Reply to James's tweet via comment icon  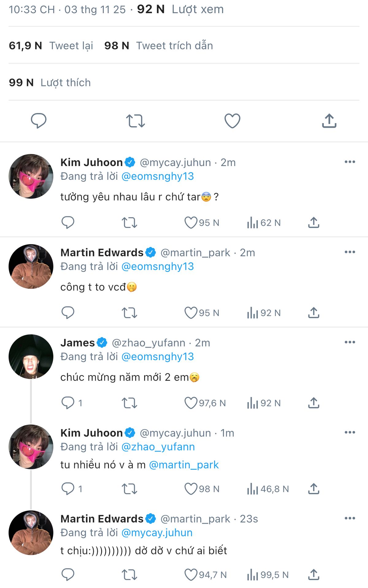click(68, 403)
